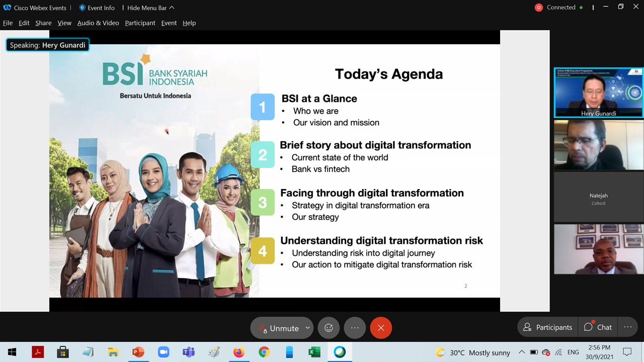Click battery status tray icon

534,352
